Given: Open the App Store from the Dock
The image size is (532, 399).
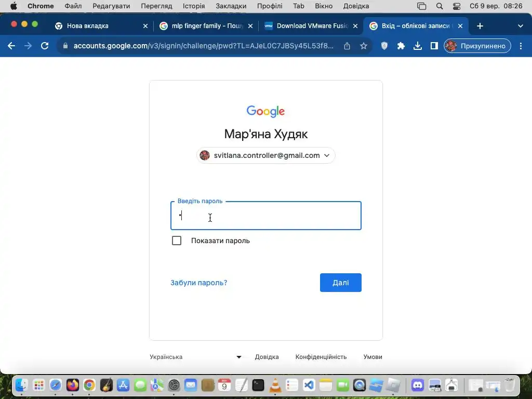Looking at the screenshot, I should (x=123, y=385).
